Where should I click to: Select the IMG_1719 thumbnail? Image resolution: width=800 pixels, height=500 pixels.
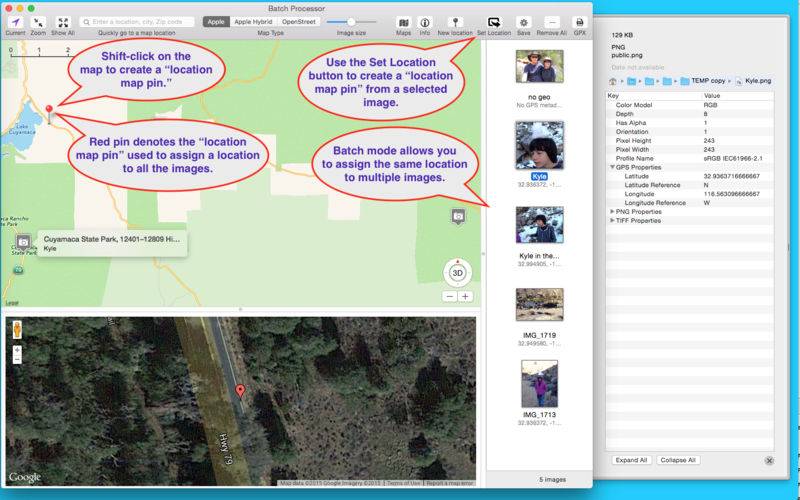point(539,305)
